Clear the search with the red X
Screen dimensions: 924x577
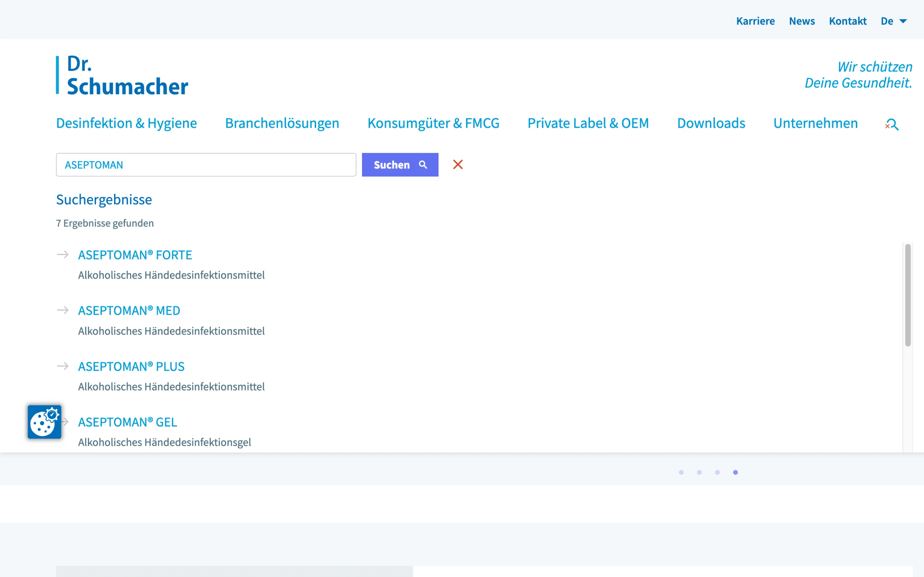458,165
